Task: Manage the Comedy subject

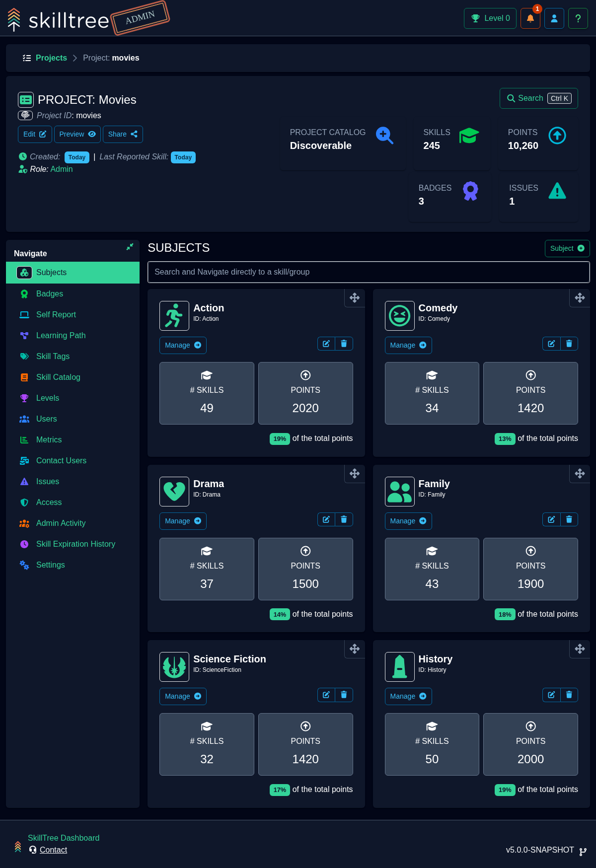Action: coord(408,345)
